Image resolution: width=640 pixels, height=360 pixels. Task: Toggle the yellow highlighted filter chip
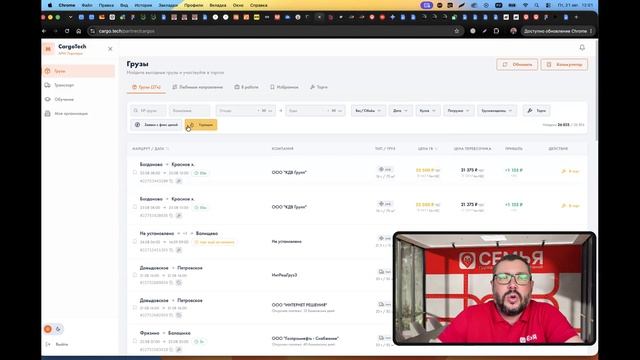coord(201,125)
